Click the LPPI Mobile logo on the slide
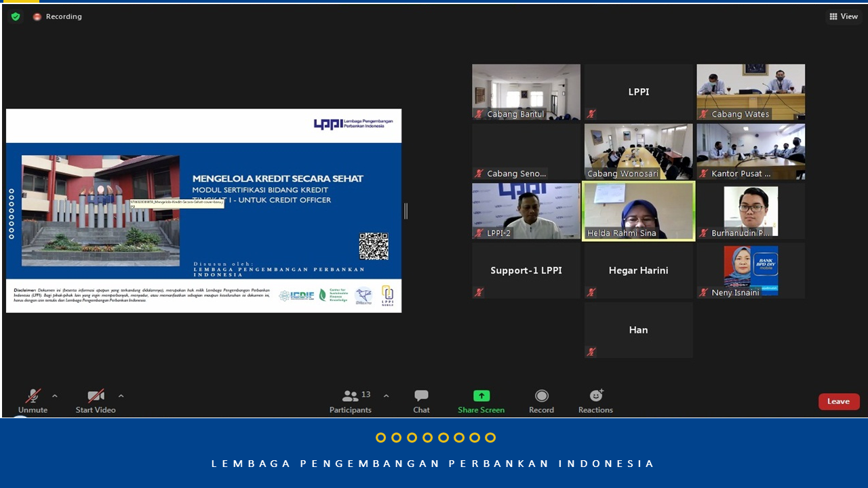The width and height of the screenshot is (868, 488). point(387,296)
